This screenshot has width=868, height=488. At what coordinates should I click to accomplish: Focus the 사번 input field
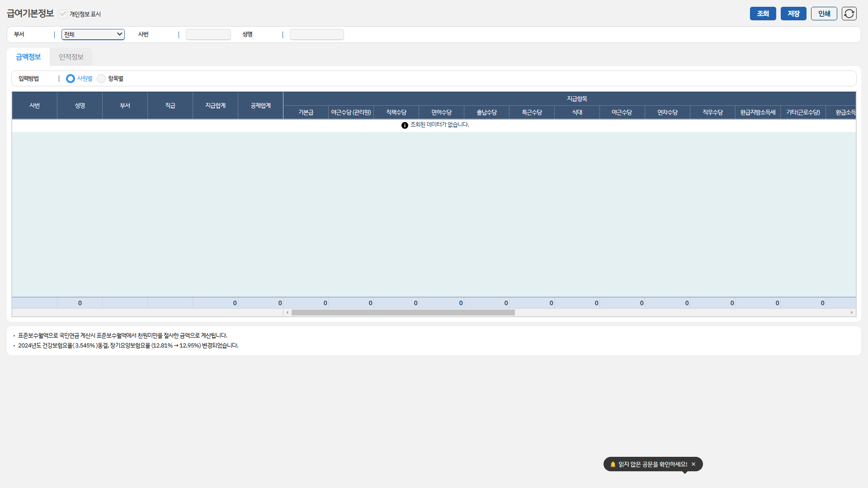[x=208, y=34]
